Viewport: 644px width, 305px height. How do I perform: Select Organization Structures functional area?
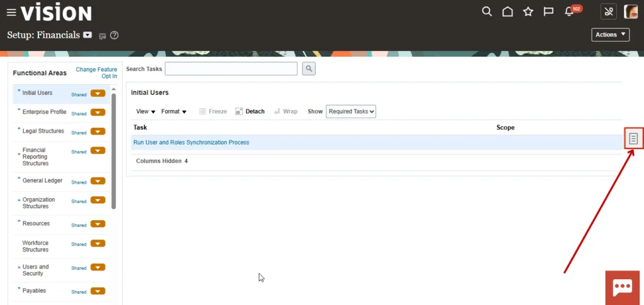click(38, 202)
